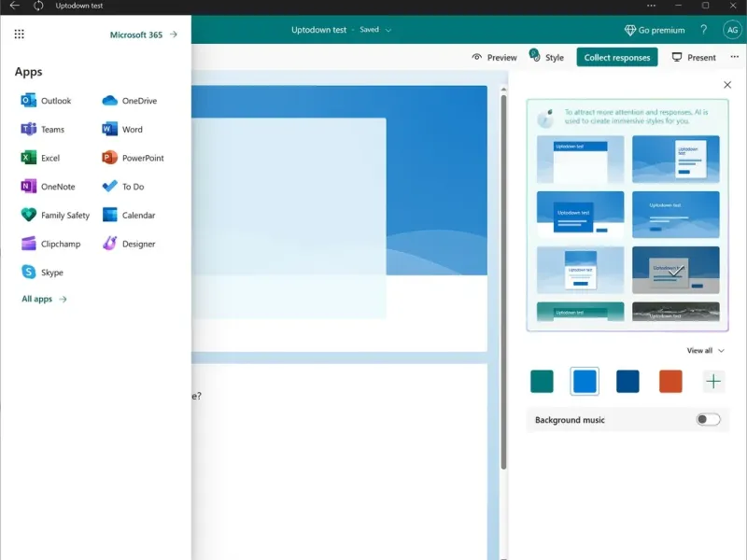The width and height of the screenshot is (747, 560).
Task: Expand the Saved status dropdown chevron
Action: point(388,30)
